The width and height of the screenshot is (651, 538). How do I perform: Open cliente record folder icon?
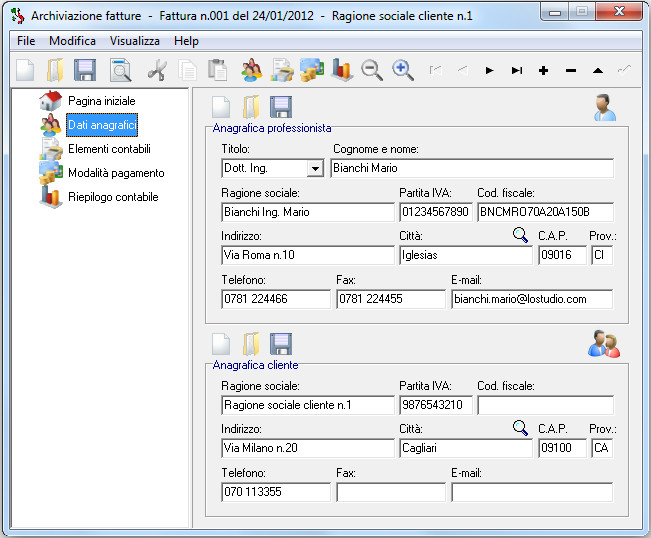(x=251, y=344)
